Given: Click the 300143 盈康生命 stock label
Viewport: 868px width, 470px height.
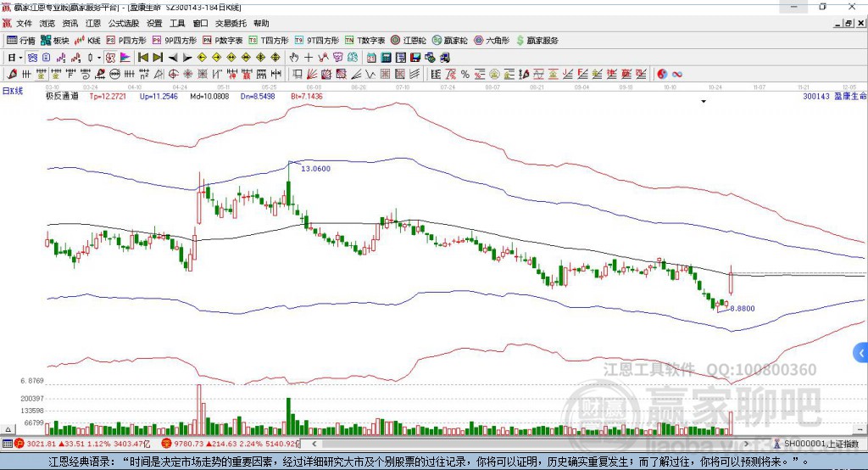Looking at the screenshot, I should tap(835, 96).
